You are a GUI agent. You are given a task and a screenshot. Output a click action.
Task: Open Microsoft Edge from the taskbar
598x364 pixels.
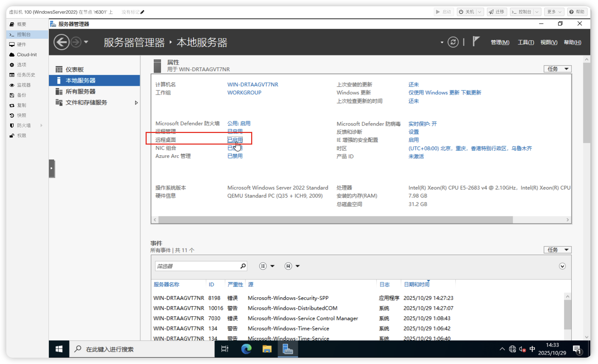click(247, 349)
